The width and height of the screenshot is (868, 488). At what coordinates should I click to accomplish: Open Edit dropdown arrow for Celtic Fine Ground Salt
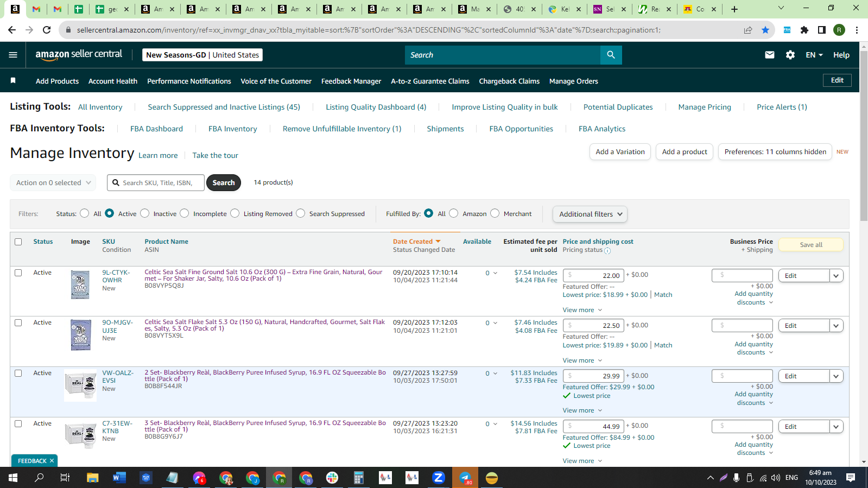coord(837,276)
